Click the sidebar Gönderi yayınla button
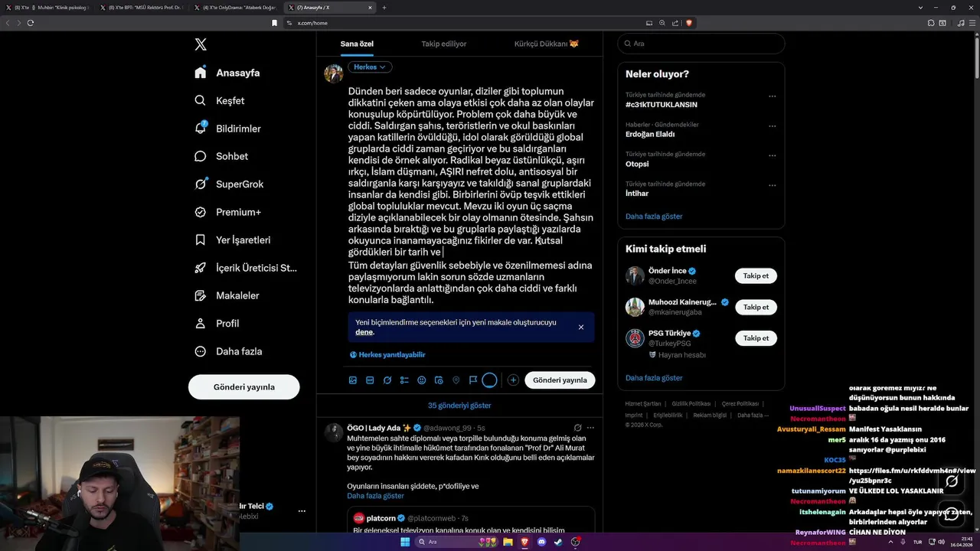Viewport: 980px width, 551px height. point(243,386)
